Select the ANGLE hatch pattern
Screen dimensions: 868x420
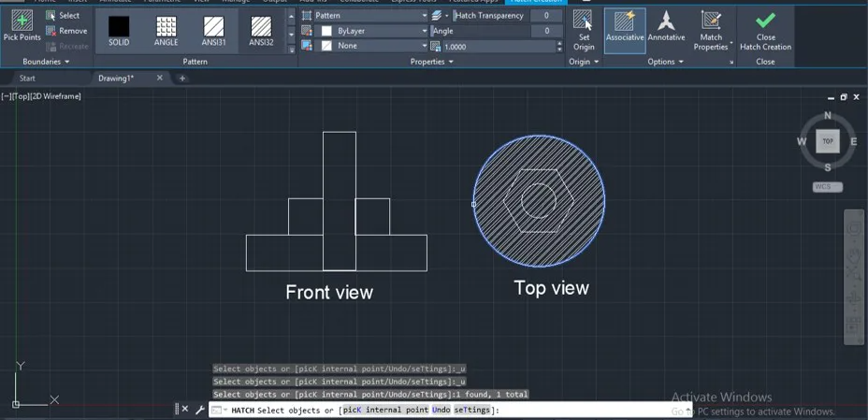[166, 32]
